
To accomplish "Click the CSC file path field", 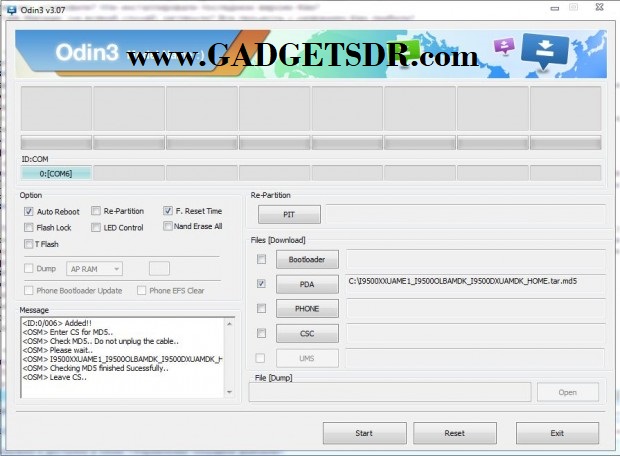I will 476,333.
